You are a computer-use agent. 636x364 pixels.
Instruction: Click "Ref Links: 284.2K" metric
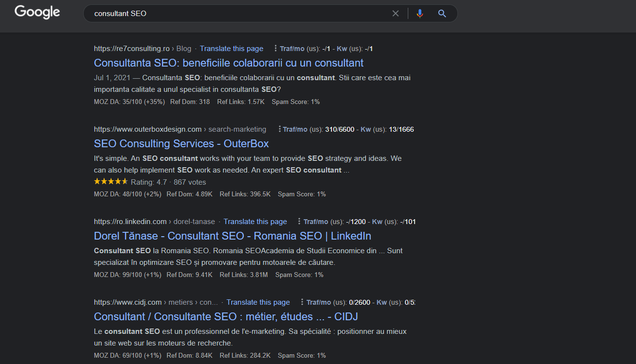[x=245, y=355]
